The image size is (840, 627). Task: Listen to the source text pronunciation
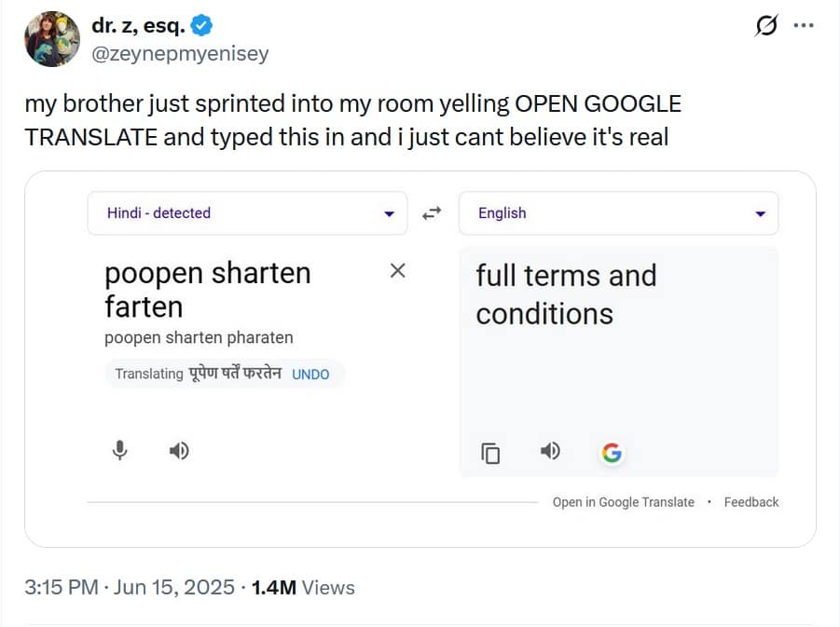point(179,451)
